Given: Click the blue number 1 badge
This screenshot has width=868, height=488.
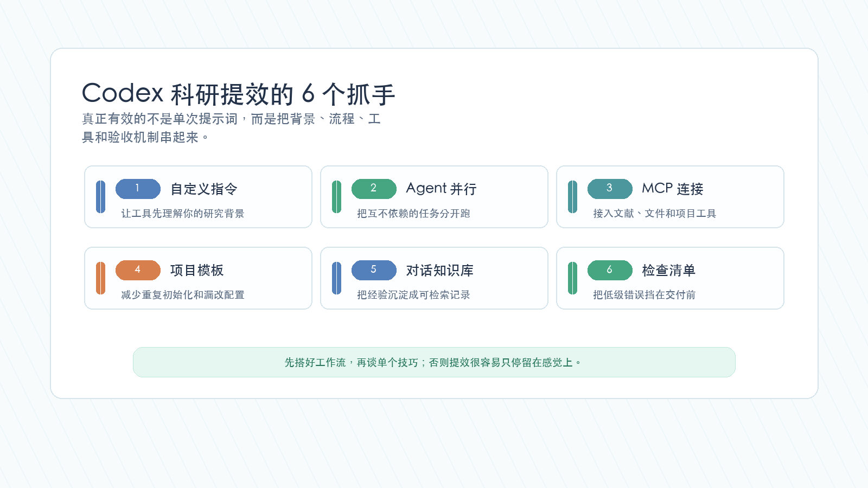Looking at the screenshot, I should click(x=138, y=189).
